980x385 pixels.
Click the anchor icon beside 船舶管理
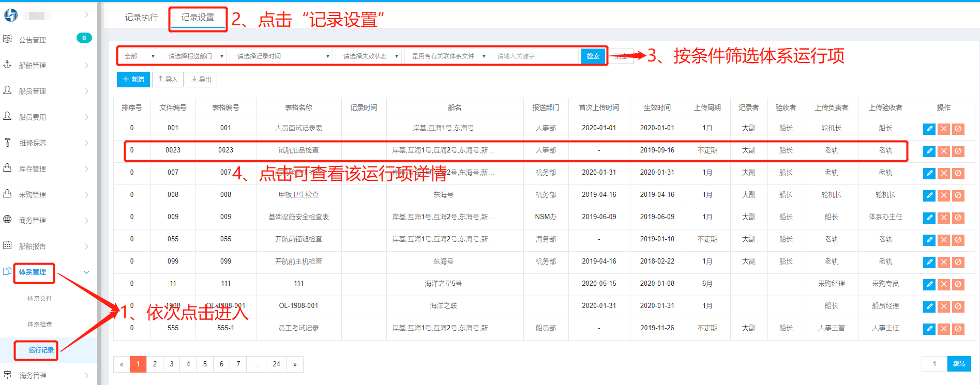[7, 65]
